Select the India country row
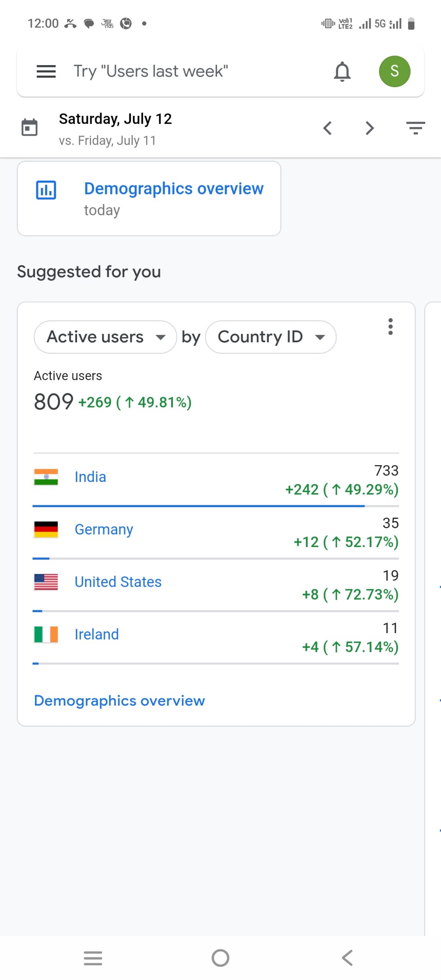441x980 pixels. 90,477
